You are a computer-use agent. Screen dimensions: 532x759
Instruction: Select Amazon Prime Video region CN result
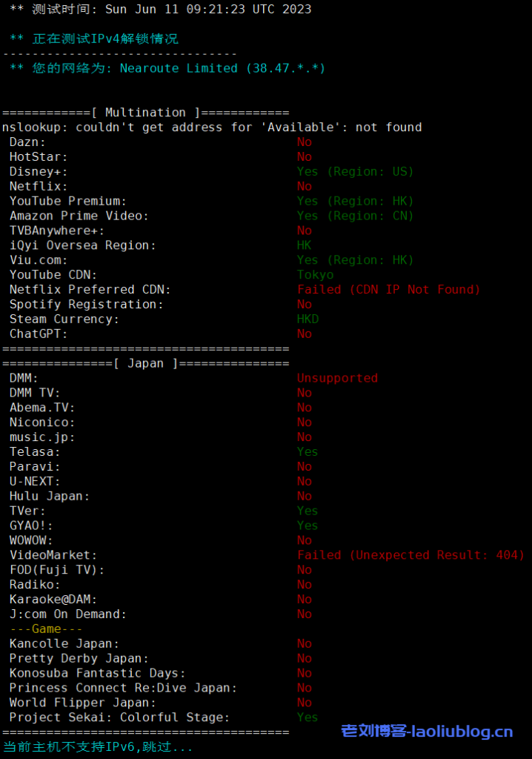click(355, 216)
